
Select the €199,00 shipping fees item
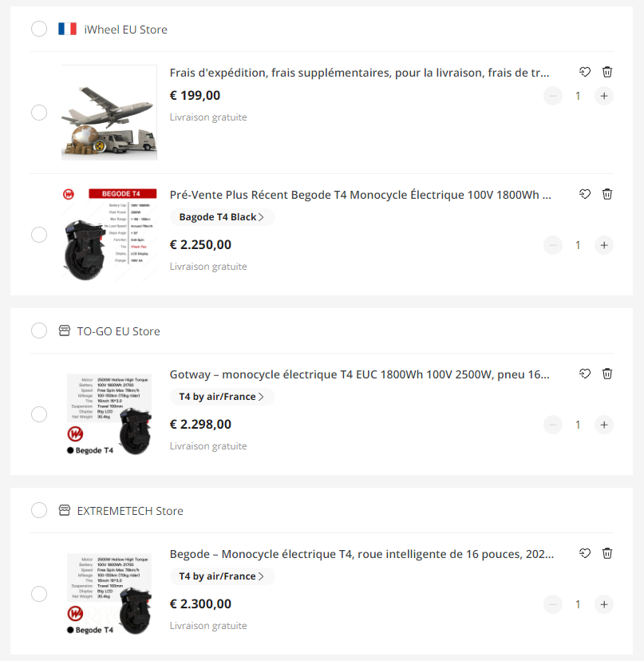click(39, 113)
